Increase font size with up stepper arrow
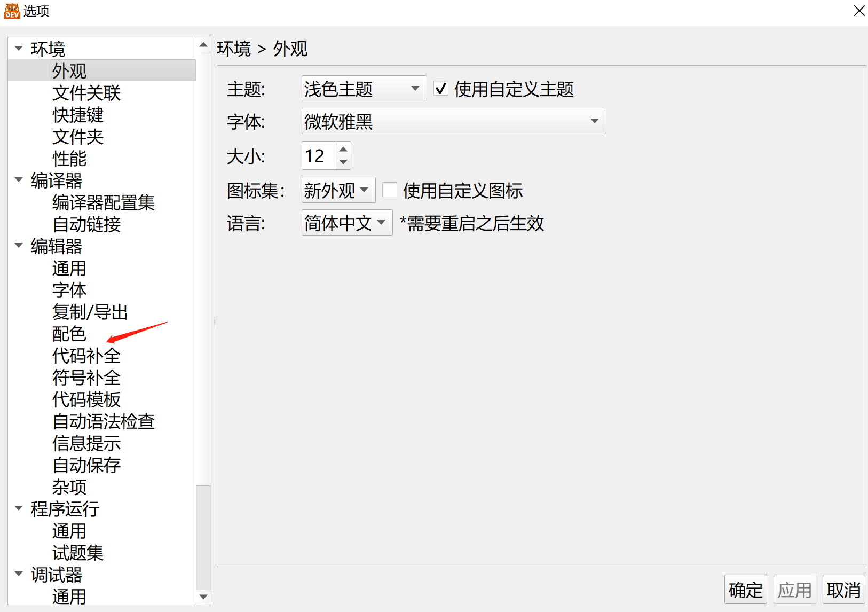Image resolution: width=868 pixels, height=612 pixels. coord(343,149)
